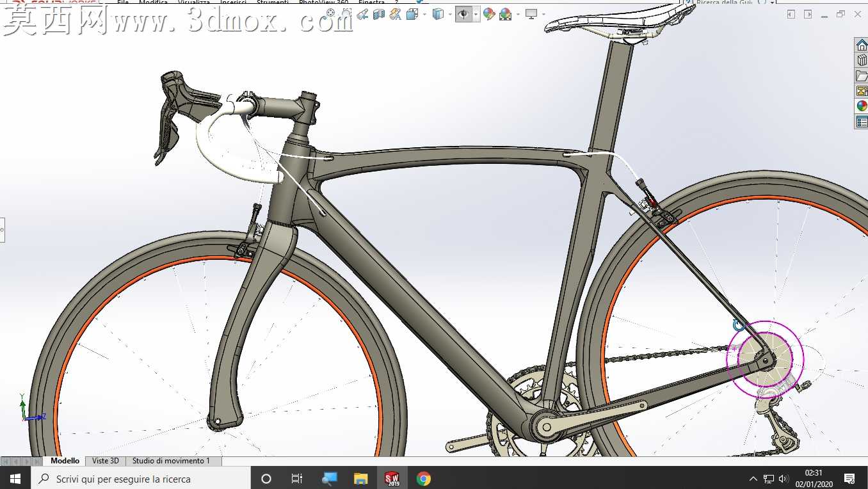Click the Display Style icon

(x=438, y=14)
